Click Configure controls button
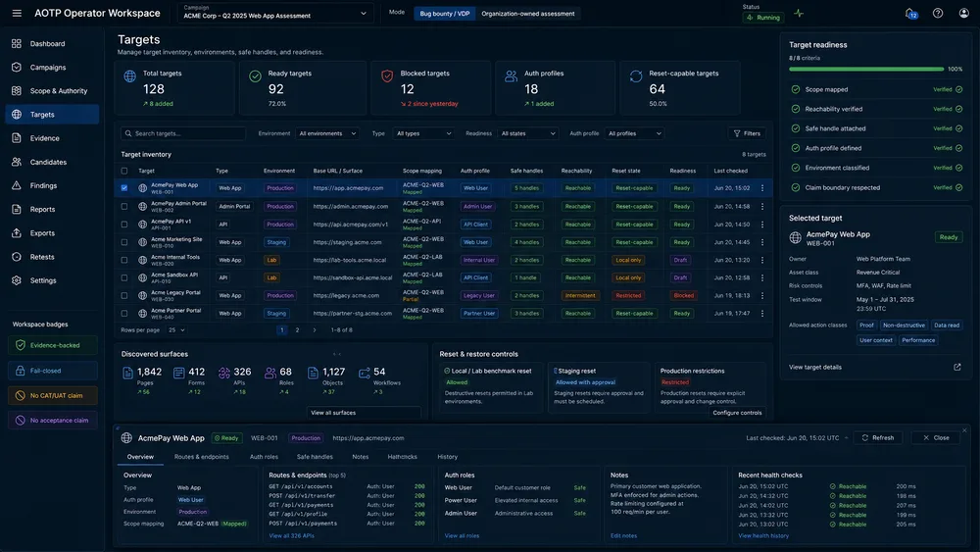This screenshot has width=980, height=552. pos(737,413)
